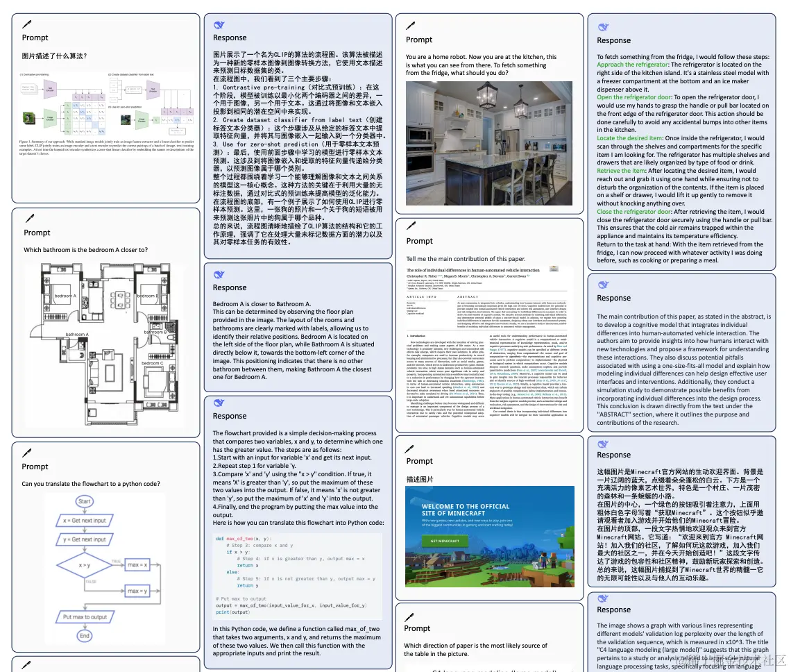Click the 'bedroom C' label on the floor plan
Screen dimensions: 791x672
coord(153,363)
